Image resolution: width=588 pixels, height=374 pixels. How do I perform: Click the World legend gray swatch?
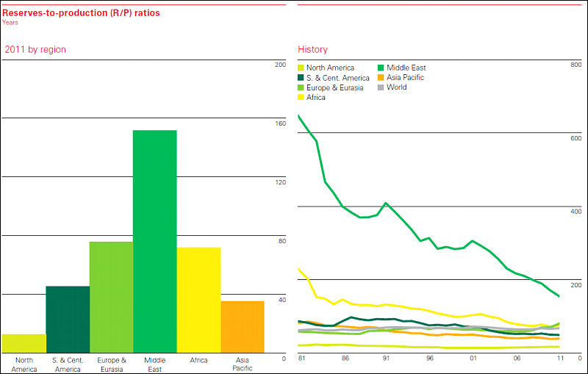(x=381, y=87)
